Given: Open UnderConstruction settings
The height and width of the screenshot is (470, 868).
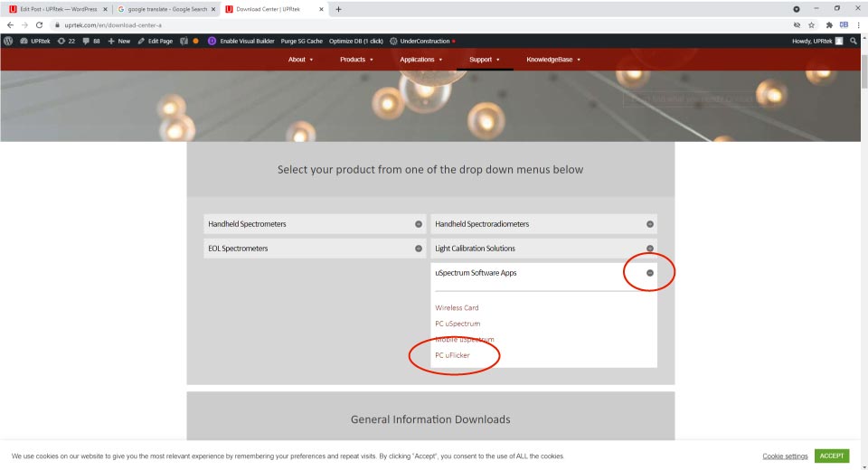Looking at the screenshot, I should coord(423,41).
